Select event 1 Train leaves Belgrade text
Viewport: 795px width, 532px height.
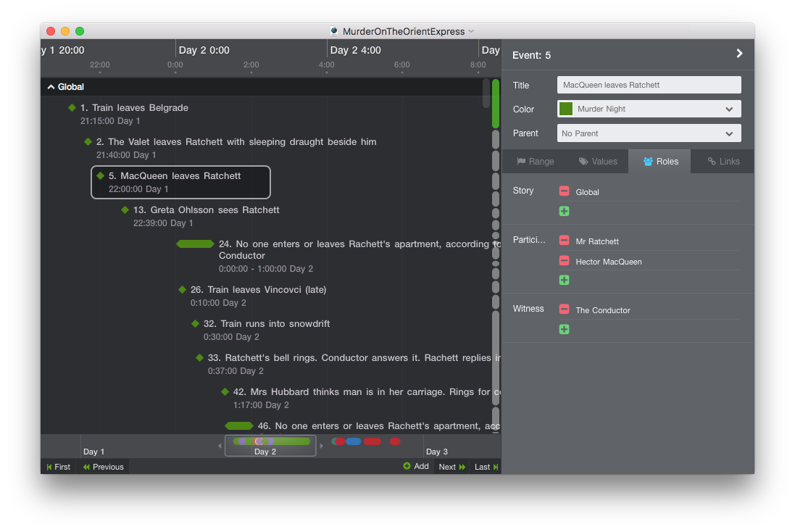coord(134,107)
